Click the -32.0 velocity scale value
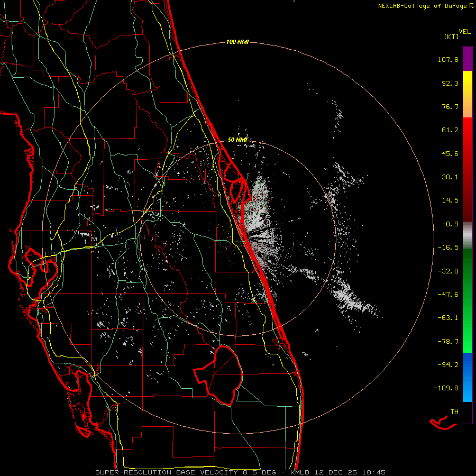476x476 pixels. point(448,271)
